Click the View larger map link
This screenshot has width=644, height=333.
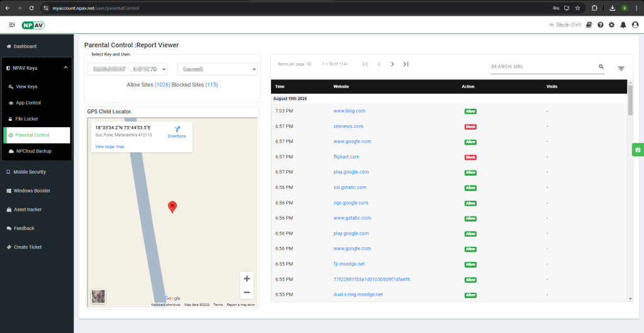coord(109,147)
